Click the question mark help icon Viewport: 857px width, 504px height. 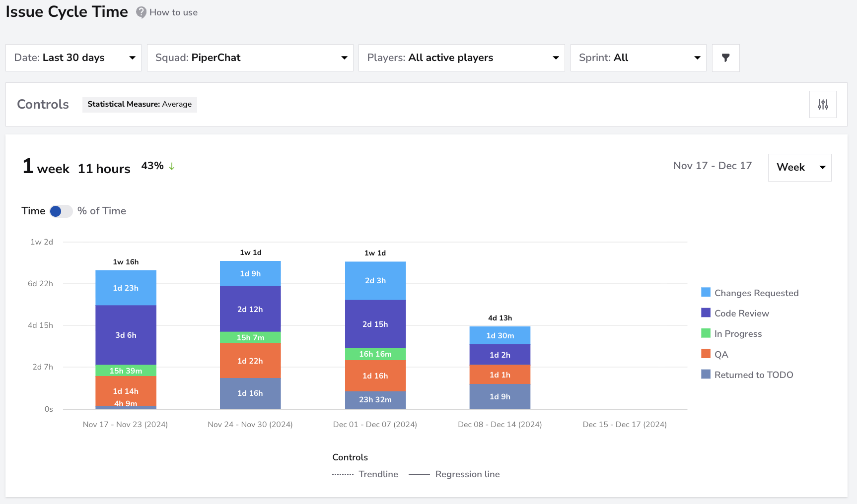142,12
